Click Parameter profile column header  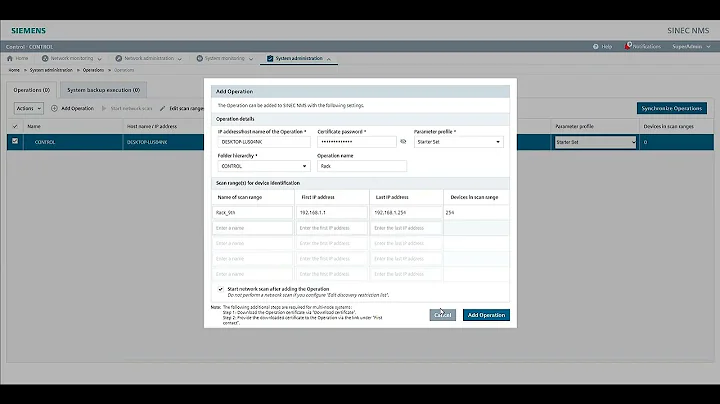(574, 126)
